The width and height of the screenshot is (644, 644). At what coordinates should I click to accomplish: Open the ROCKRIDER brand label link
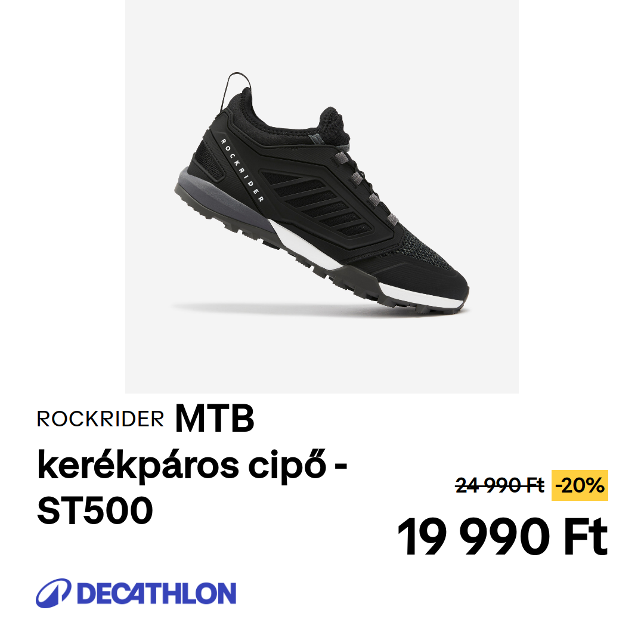click(x=101, y=419)
